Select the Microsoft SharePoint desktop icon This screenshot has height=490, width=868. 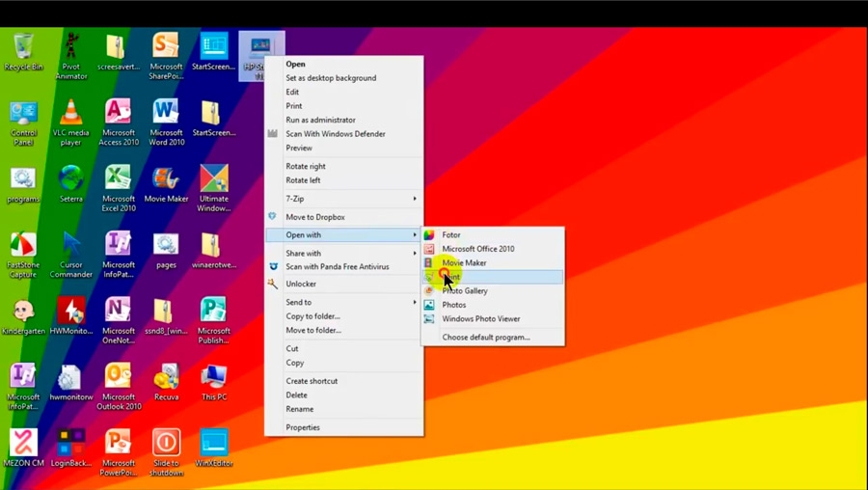click(x=166, y=56)
